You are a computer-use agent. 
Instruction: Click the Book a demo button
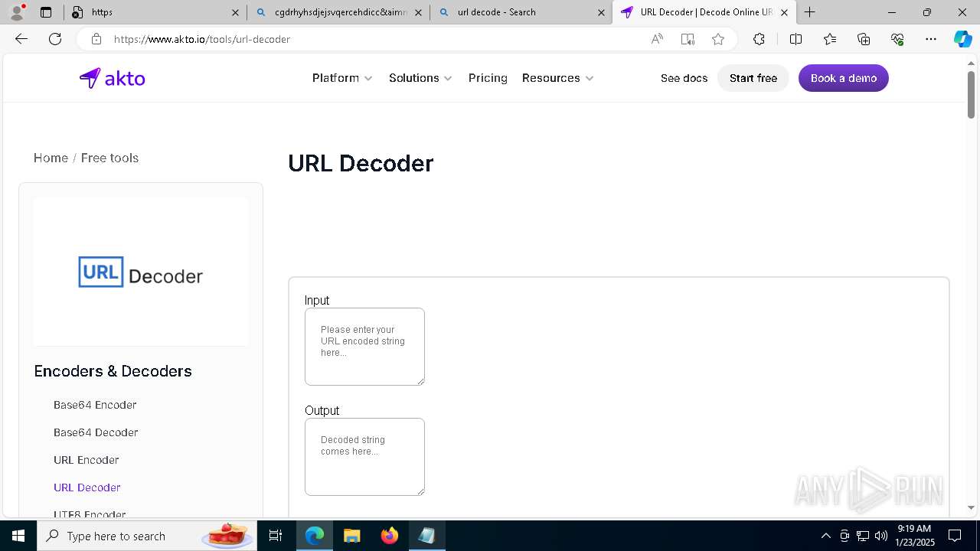pos(844,78)
